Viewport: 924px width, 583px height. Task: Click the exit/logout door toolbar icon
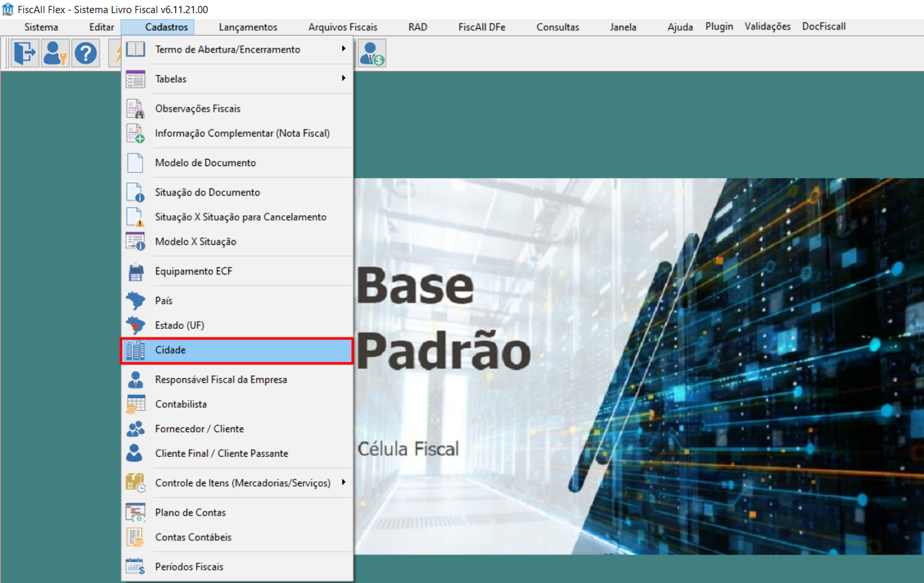pos(25,53)
